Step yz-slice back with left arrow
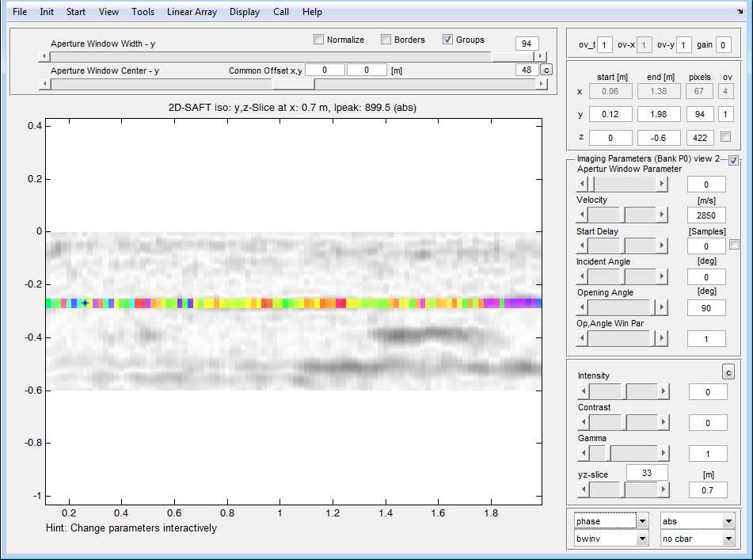 pyautogui.click(x=584, y=490)
